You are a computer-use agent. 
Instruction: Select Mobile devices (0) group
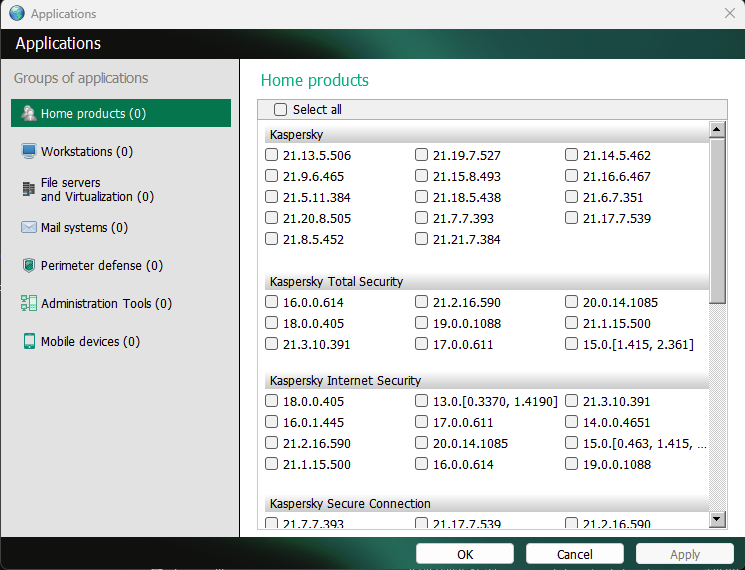pyautogui.click(x=121, y=341)
